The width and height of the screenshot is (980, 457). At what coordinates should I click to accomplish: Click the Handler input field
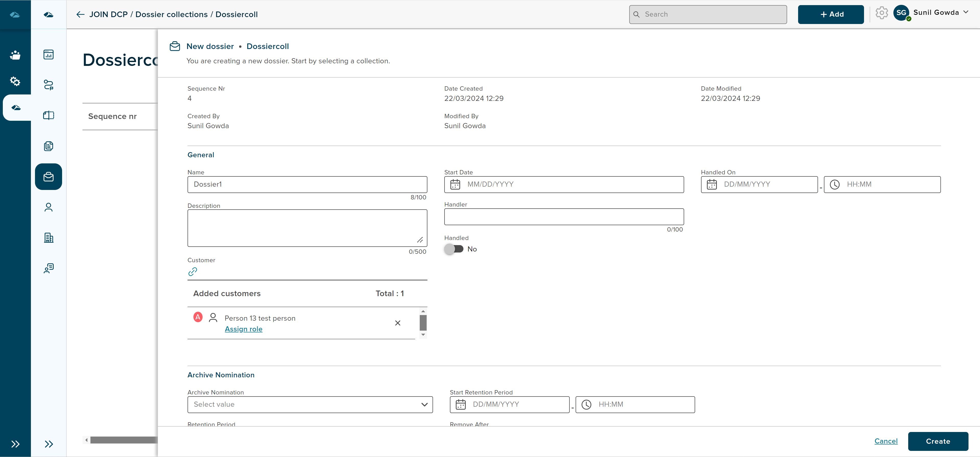pos(563,217)
